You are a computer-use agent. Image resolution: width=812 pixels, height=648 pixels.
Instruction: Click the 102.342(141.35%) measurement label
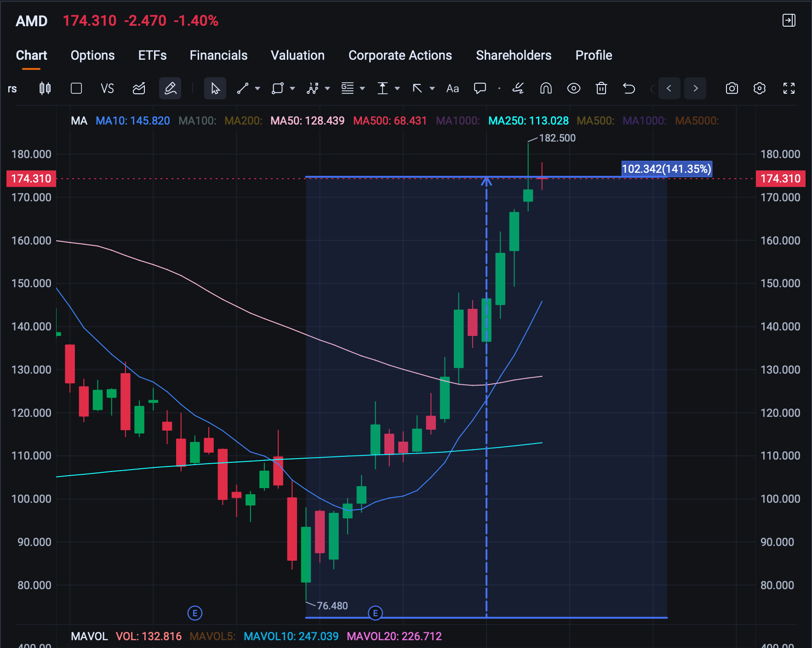(x=667, y=169)
